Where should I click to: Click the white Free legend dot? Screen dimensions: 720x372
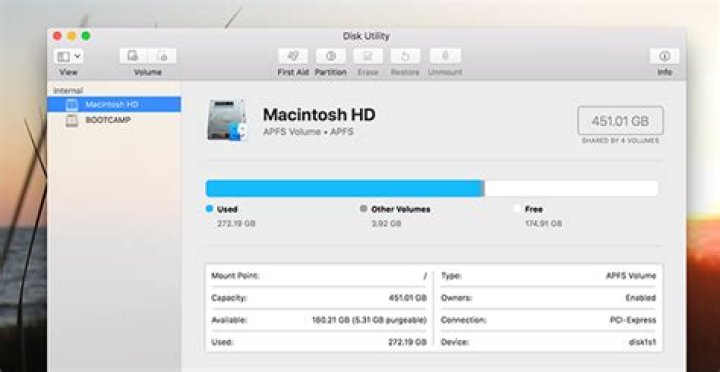tap(518, 209)
